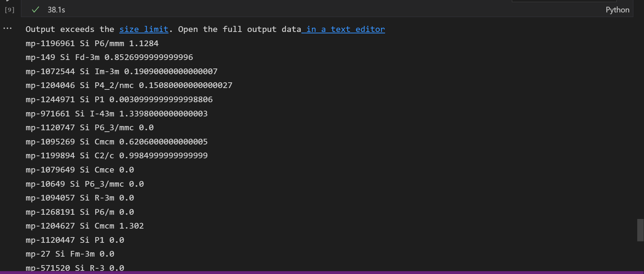
Task: Open the 'size limit' settings link
Action: click(x=144, y=29)
